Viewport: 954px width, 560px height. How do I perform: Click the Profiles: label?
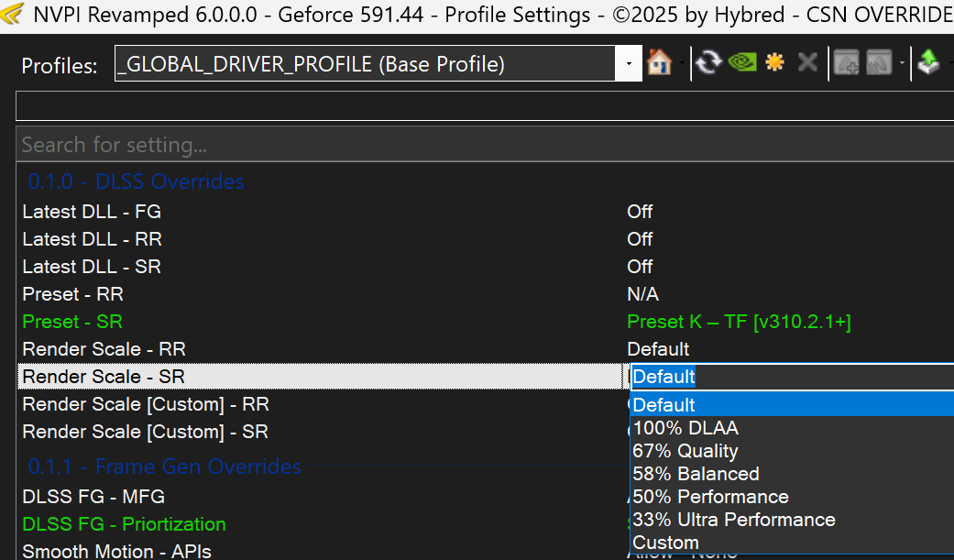pos(60,66)
